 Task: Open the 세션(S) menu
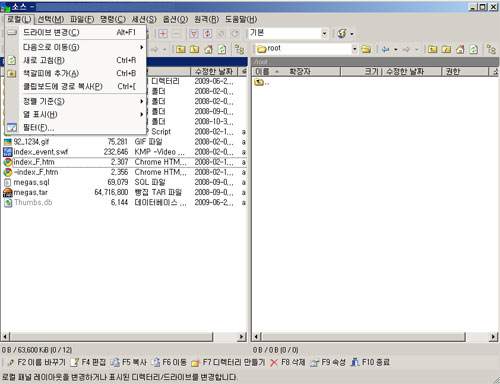[144, 19]
